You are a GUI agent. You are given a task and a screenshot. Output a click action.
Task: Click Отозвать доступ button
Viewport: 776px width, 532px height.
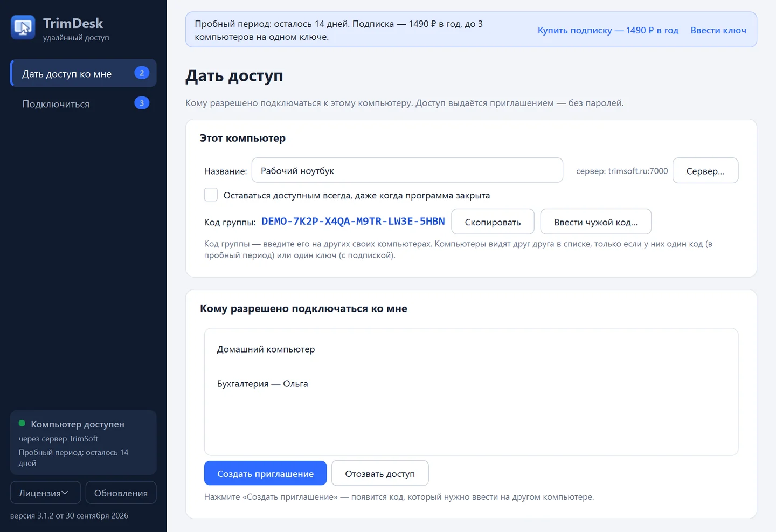(x=380, y=473)
